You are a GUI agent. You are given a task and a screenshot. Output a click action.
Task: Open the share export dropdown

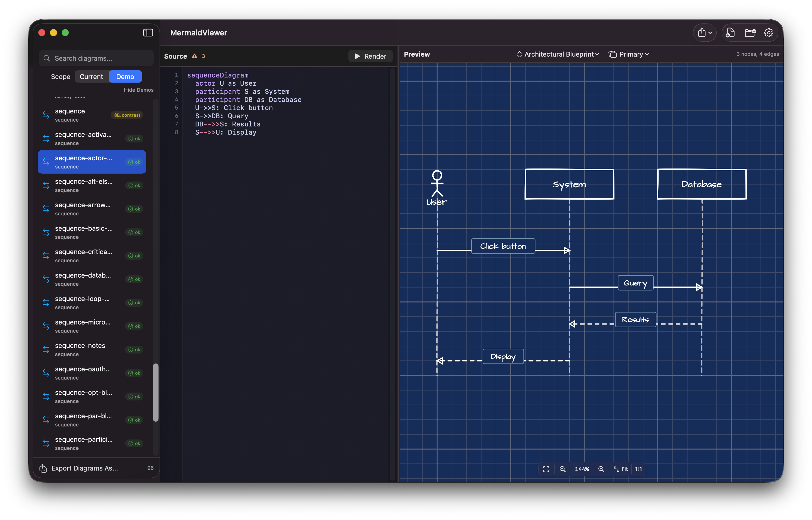pyautogui.click(x=705, y=33)
